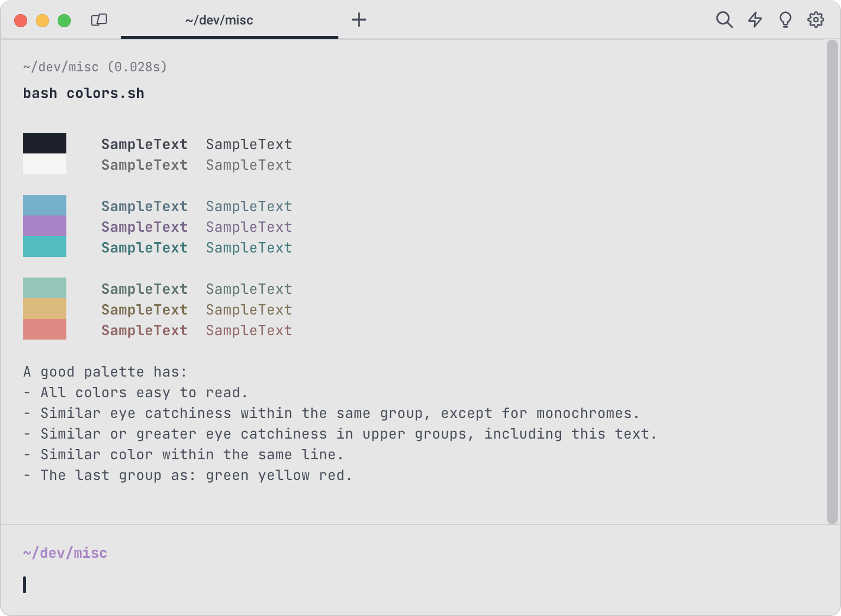841x616 pixels.
Task: Open the search magnifier icon
Action: pos(724,20)
